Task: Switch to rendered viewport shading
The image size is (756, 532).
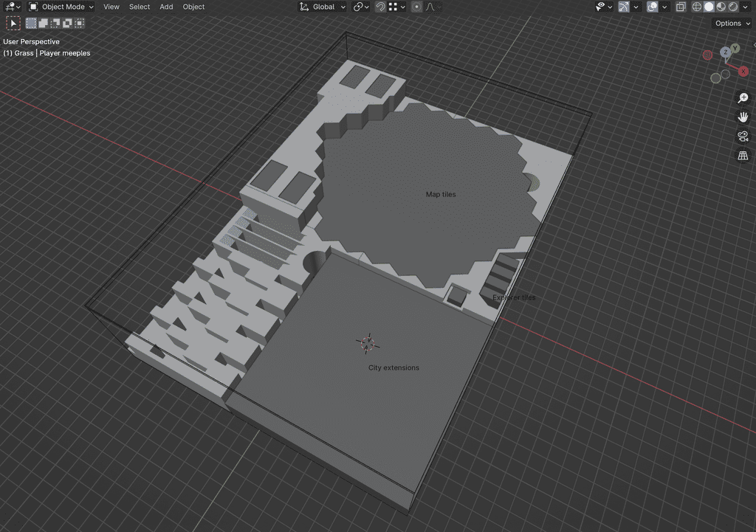Action: click(733, 7)
